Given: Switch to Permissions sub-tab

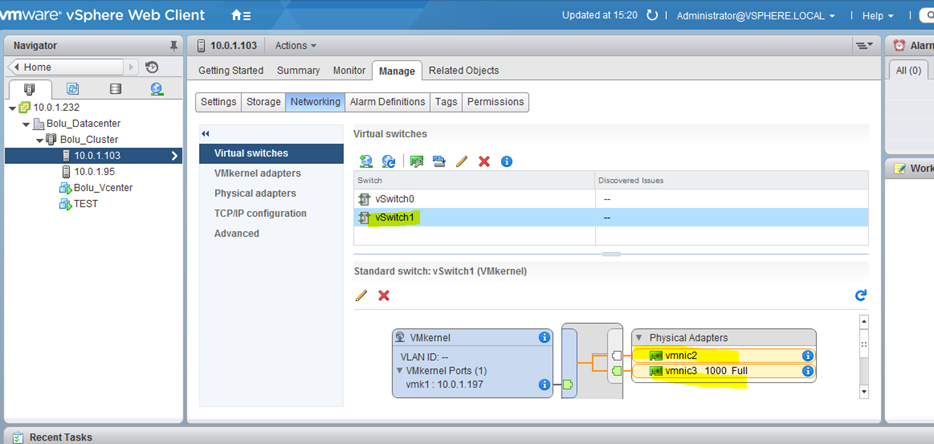Looking at the screenshot, I should (x=496, y=102).
